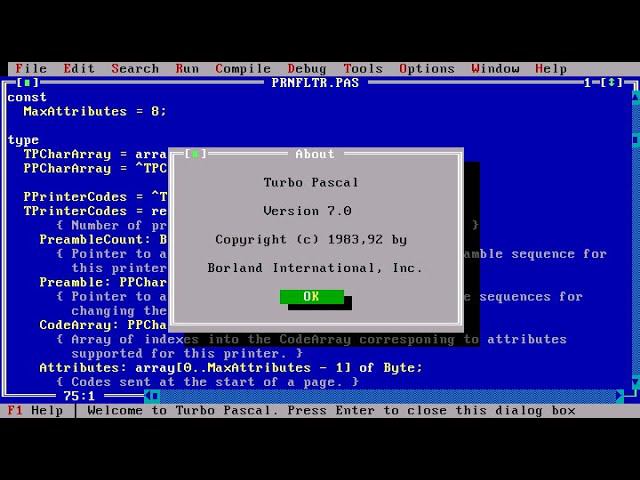Zoom the PRNFLTR.PAS window with arrow icon

click(x=611, y=82)
